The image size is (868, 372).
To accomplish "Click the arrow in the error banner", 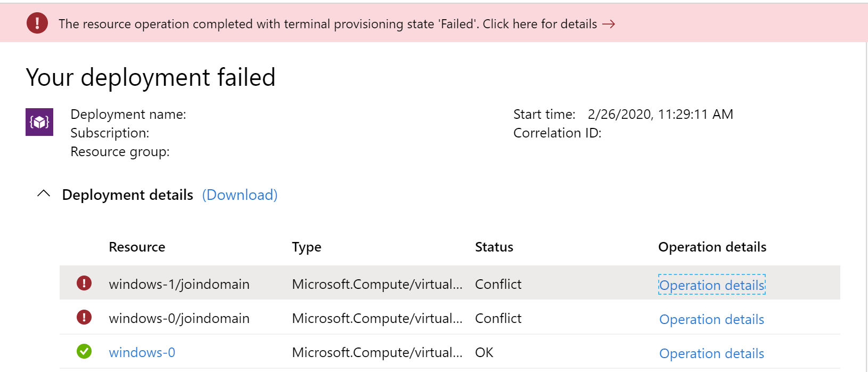I will pyautogui.click(x=609, y=24).
